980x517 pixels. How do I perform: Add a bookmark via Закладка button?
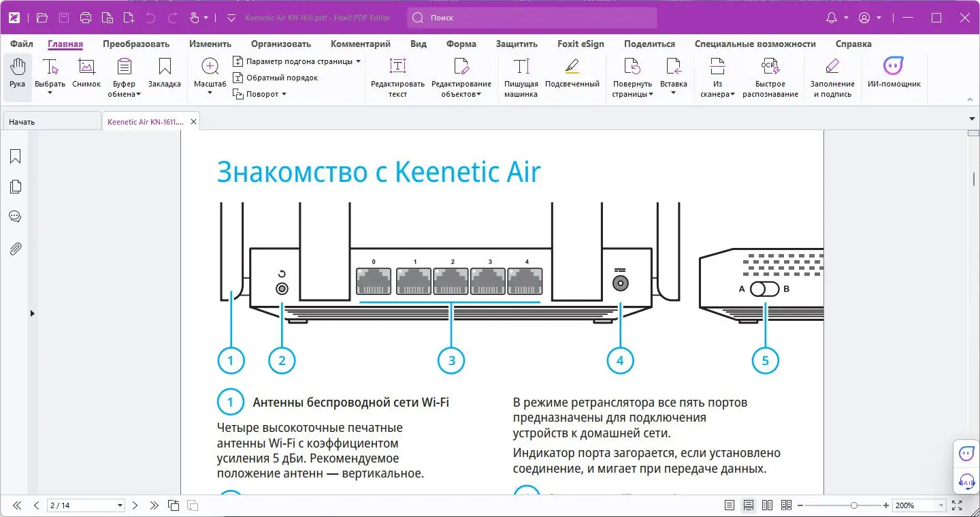tap(164, 75)
